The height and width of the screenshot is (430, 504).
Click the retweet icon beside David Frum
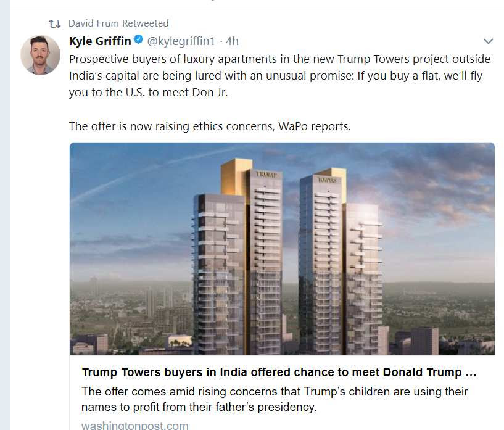pos(56,23)
